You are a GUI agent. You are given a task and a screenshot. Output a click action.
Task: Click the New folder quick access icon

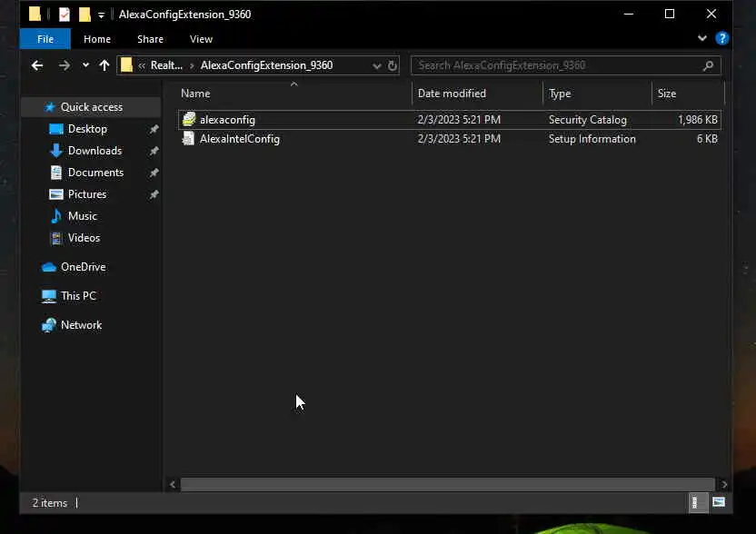click(85, 15)
